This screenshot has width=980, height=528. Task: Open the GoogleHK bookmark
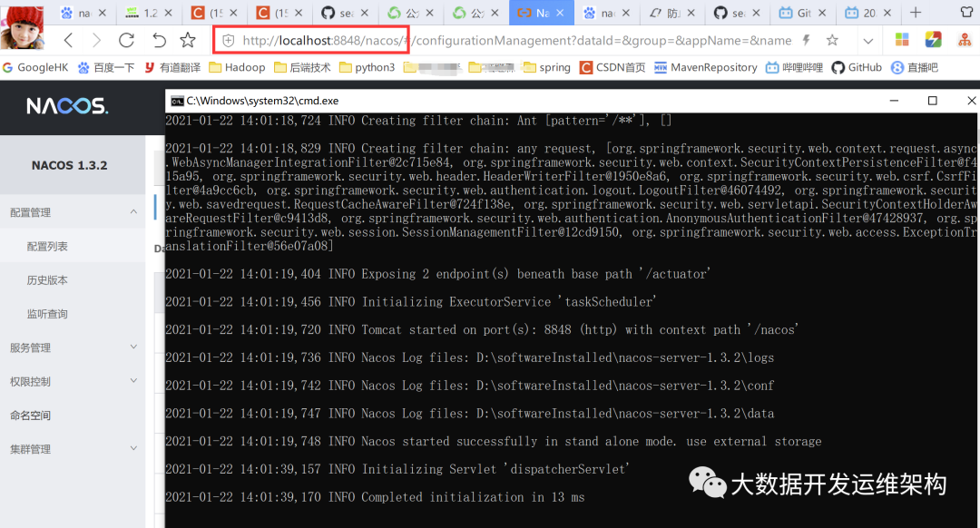[x=35, y=67]
